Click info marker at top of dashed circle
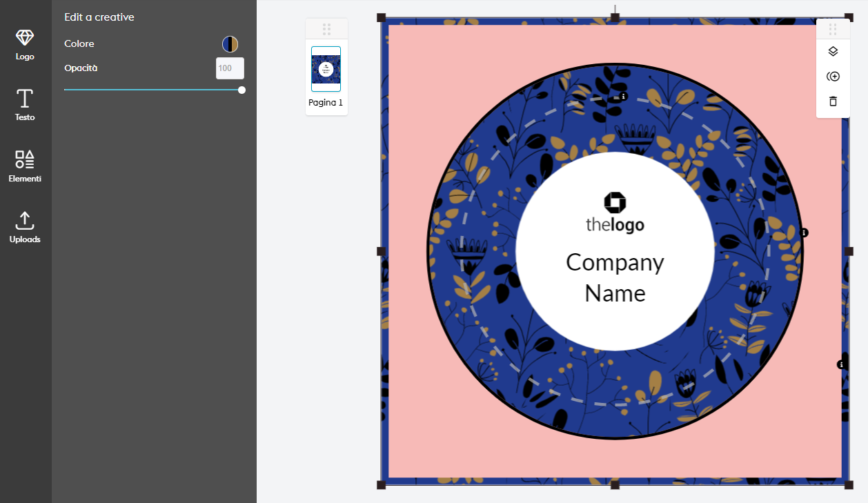 (x=623, y=97)
